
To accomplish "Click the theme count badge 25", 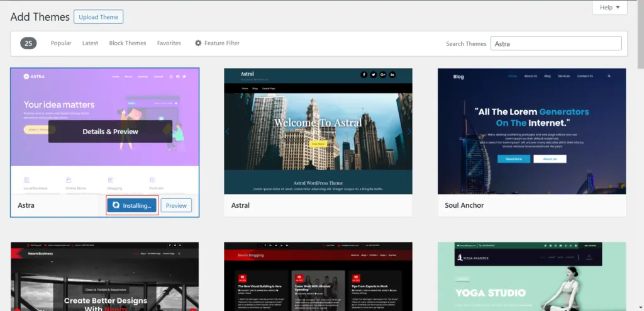I will click(28, 43).
